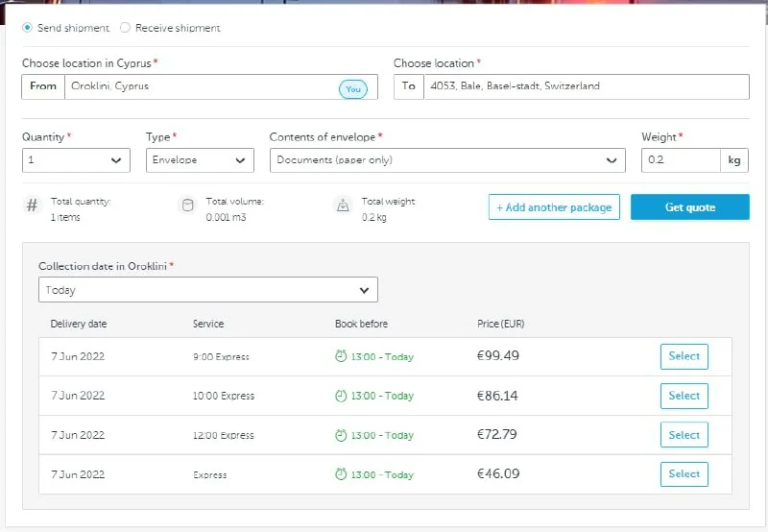768x532 pixels.
Task: Click the total quantity hash icon
Action: (33, 206)
